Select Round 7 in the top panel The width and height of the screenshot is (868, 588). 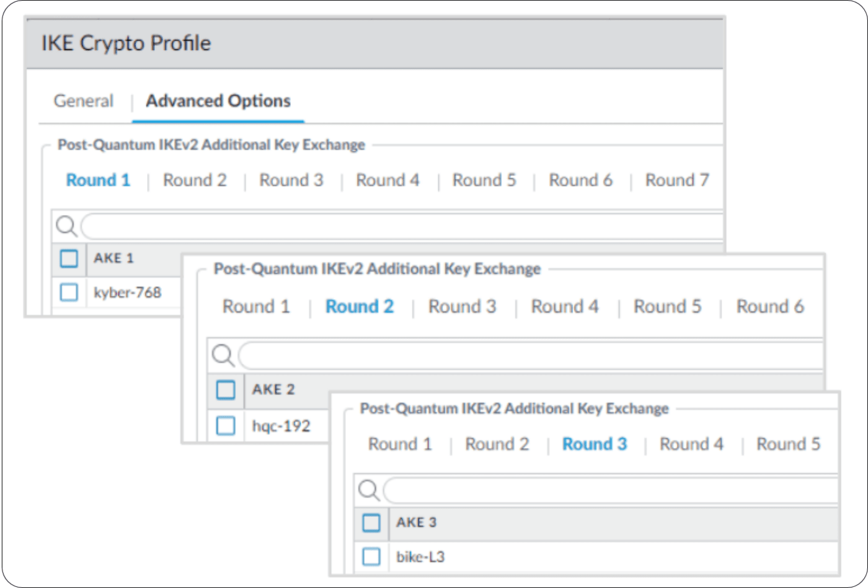pos(677,180)
